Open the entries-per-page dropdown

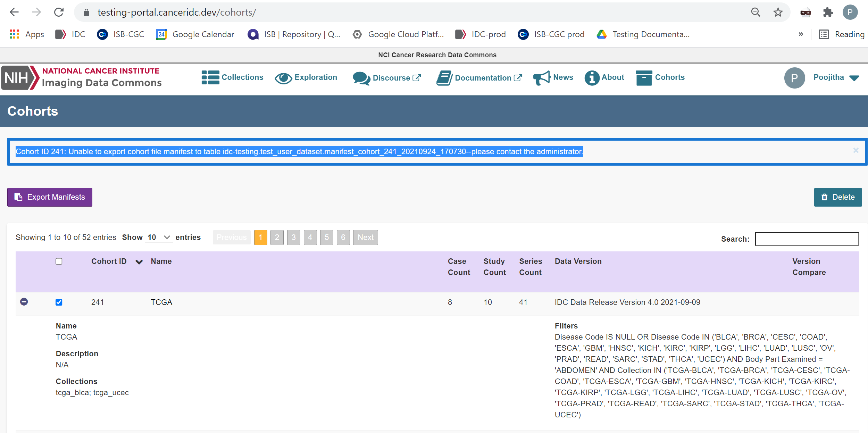click(x=159, y=237)
